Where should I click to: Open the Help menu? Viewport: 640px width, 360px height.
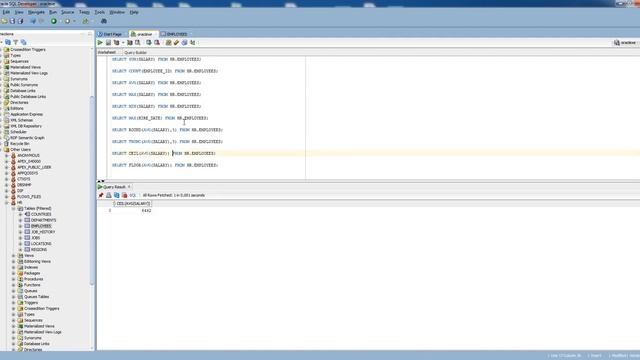tap(134, 12)
